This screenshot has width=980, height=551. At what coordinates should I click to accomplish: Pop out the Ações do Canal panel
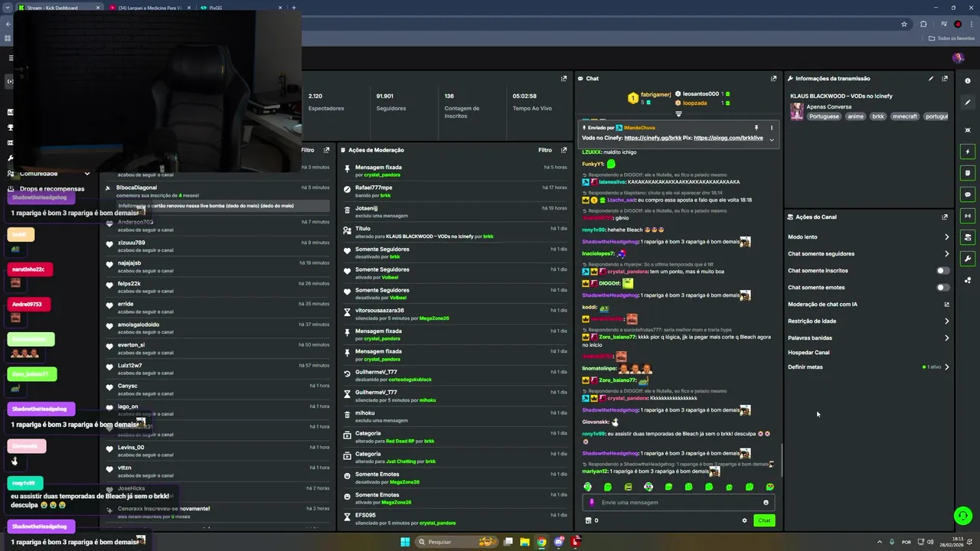[x=945, y=217]
